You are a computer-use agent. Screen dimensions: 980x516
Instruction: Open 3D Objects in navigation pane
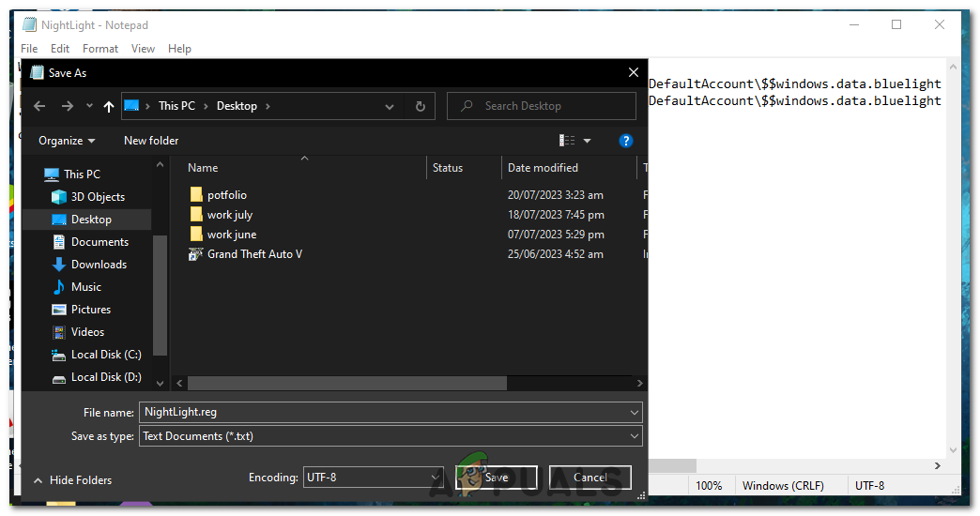(x=98, y=197)
